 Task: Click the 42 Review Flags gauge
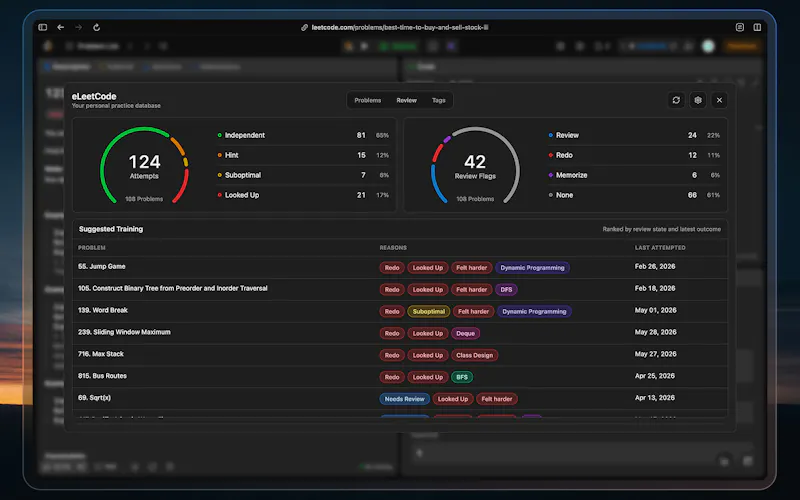coord(475,166)
